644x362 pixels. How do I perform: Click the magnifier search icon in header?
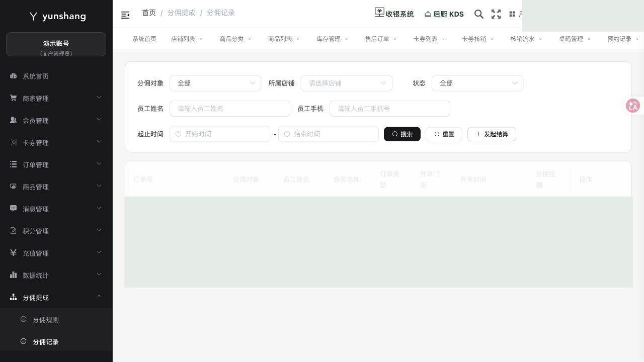[479, 14]
